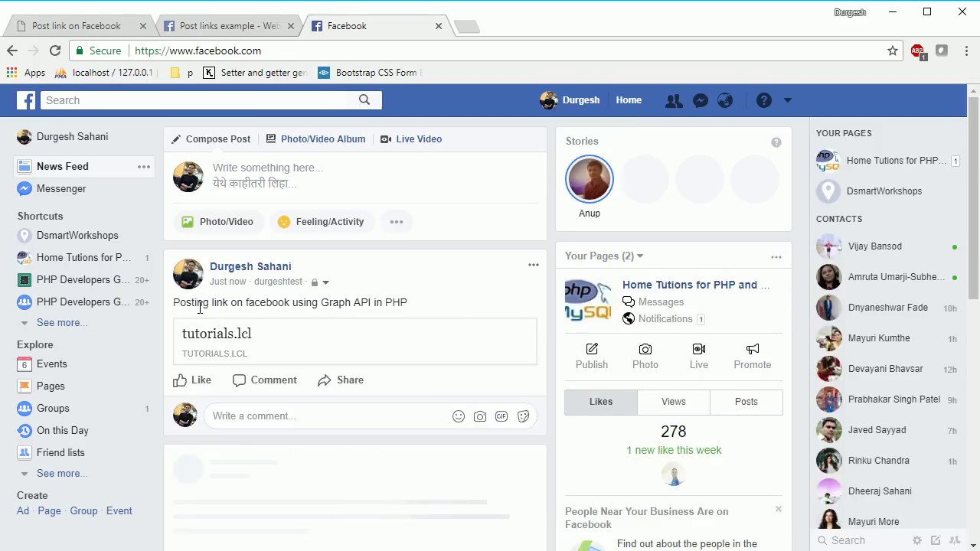Screen dimensions: 980x551
Task: Open News Feed options ellipsis
Action: [x=144, y=166]
